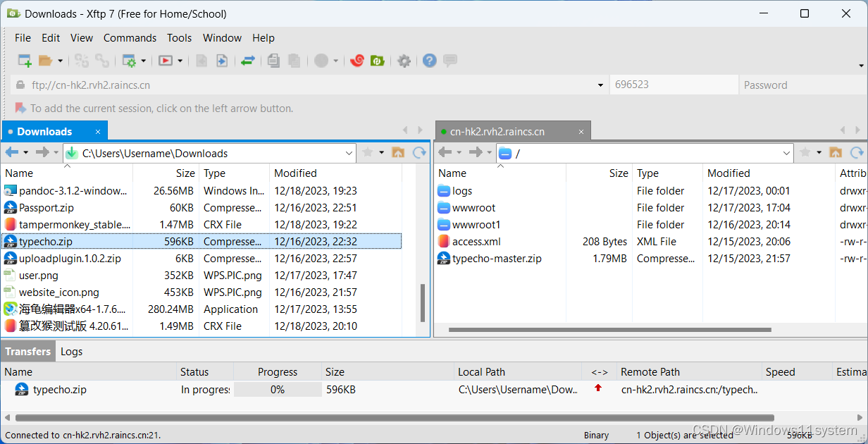Click the Session Properties gear-window icon
This screenshot has width=868, height=444.
tap(129, 61)
